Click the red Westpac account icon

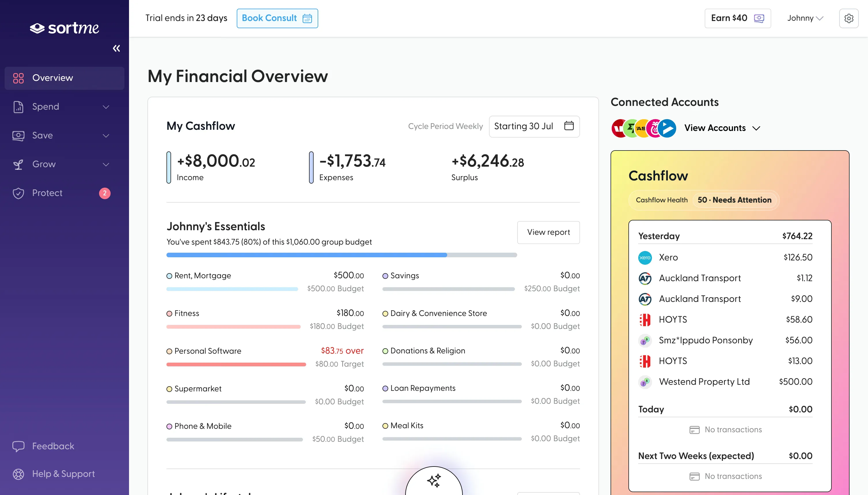click(618, 128)
